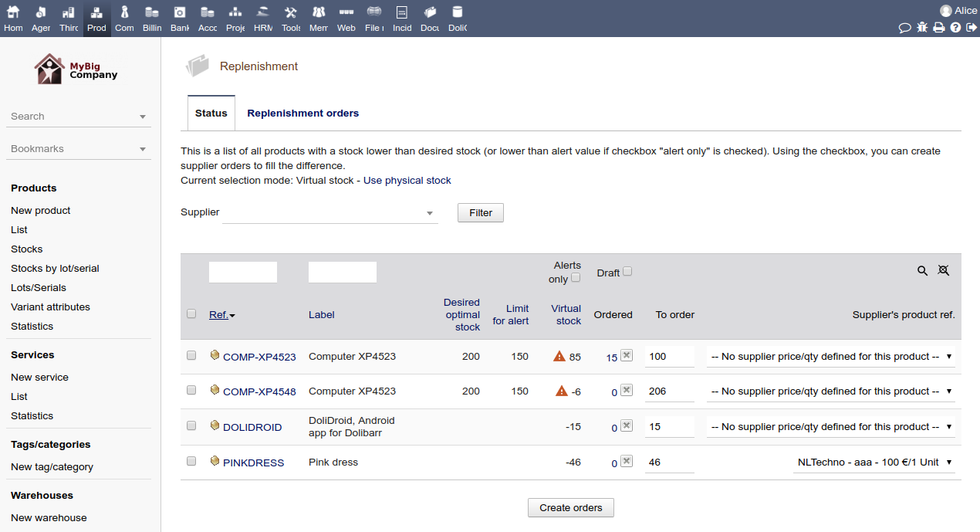Log out using the exit arrow icon
This screenshot has width=980, height=532.
(972, 28)
